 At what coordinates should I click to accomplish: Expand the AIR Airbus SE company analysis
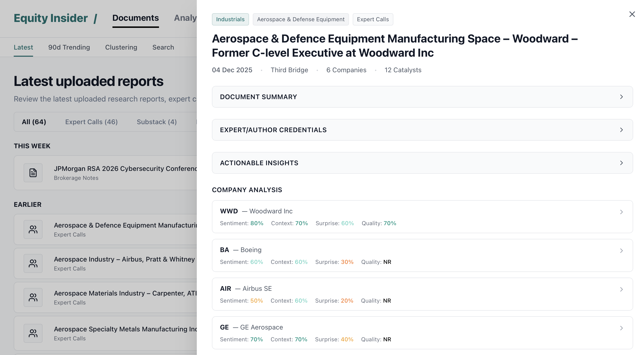tap(422, 294)
